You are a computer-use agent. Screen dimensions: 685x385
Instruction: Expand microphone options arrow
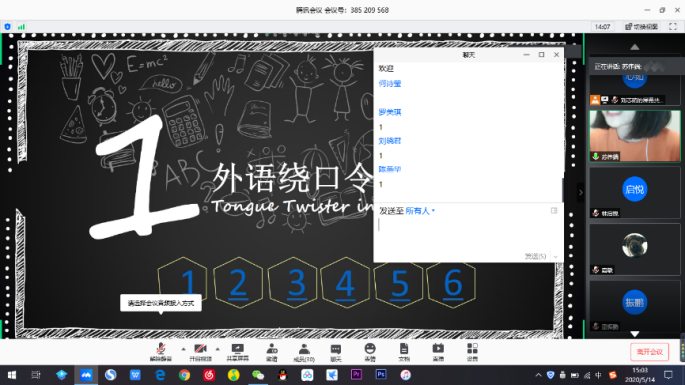(183, 349)
